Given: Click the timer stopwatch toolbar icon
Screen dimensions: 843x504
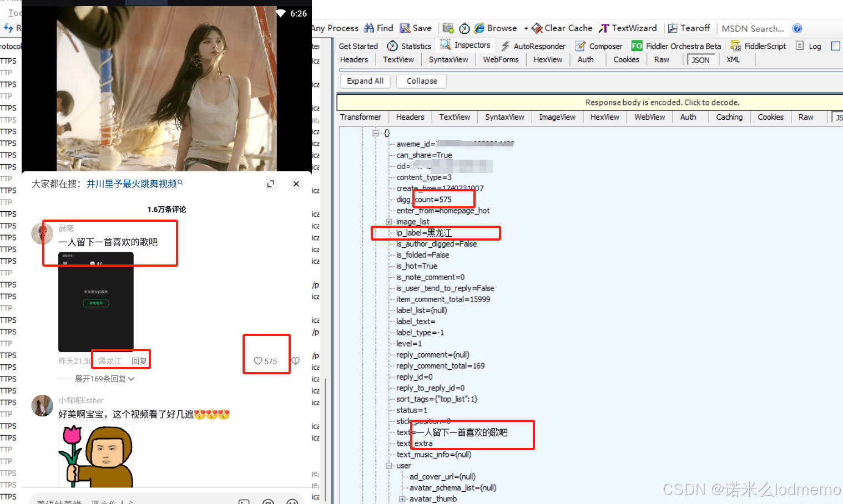Looking at the screenshot, I should tap(465, 28).
